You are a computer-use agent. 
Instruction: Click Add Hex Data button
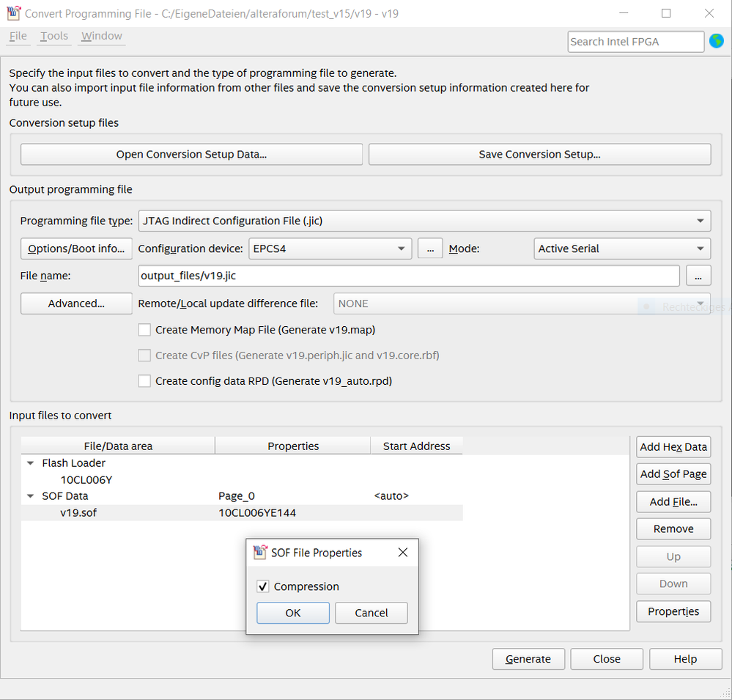[x=673, y=447]
